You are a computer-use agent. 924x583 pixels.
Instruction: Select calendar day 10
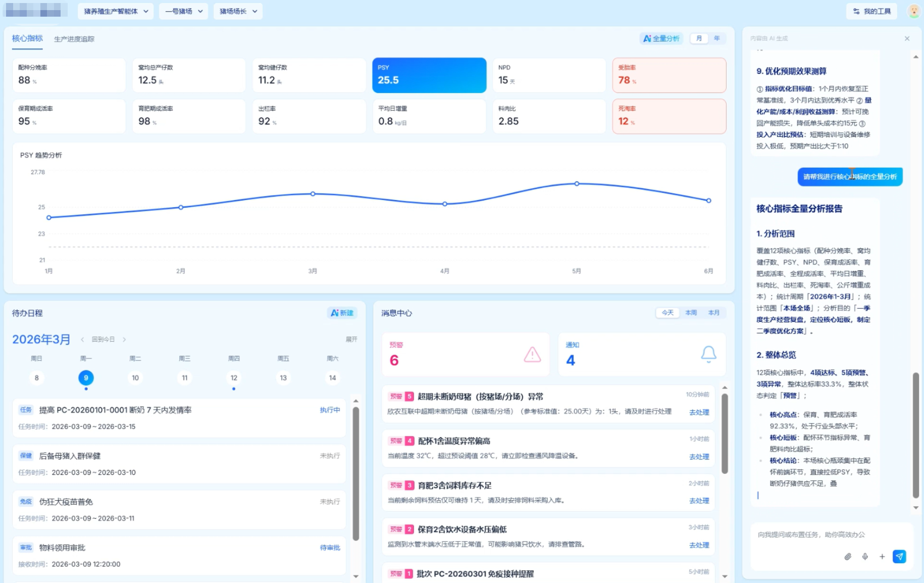(x=135, y=378)
